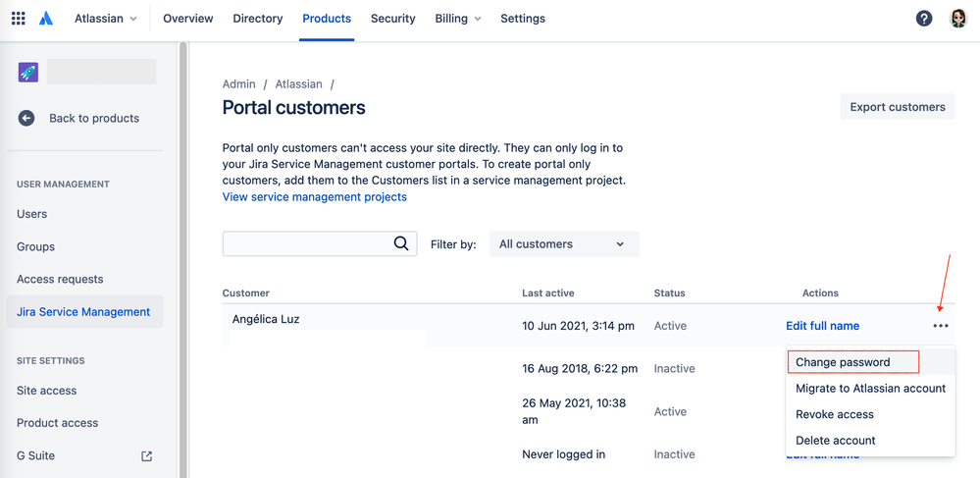The image size is (980, 478).
Task: Open the help question mark icon
Action: click(924, 19)
